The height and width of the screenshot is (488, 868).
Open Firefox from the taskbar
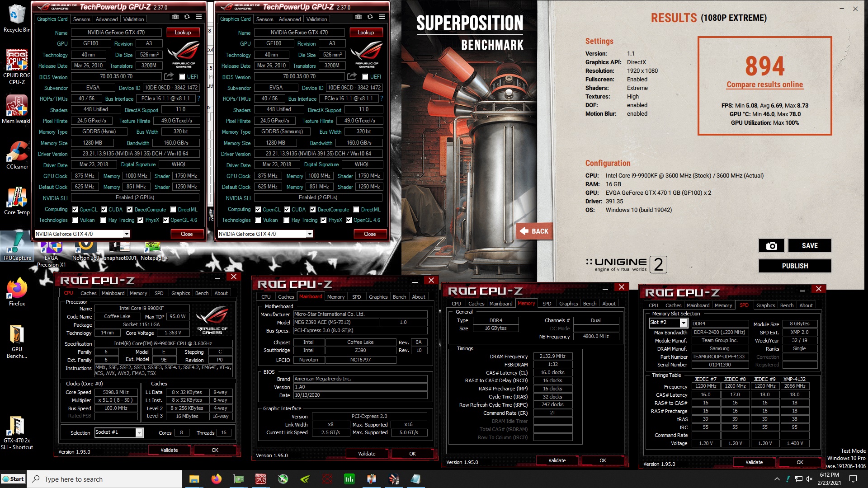[216, 479]
